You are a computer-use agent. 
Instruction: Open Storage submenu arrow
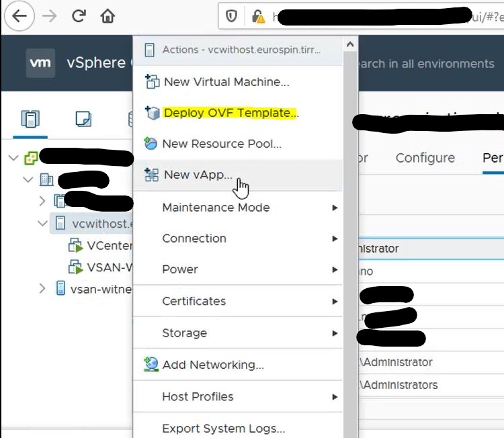point(335,333)
